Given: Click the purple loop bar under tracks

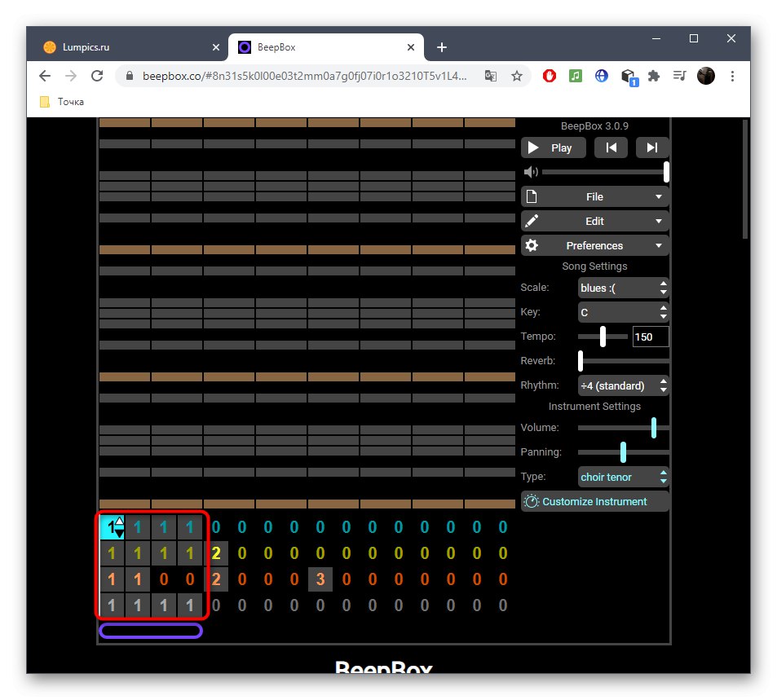Looking at the screenshot, I should point(151,631).
